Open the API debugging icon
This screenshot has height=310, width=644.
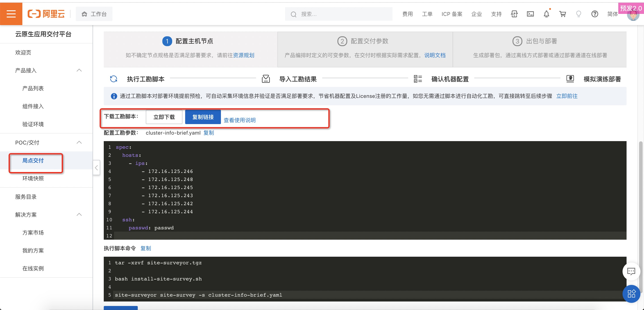click(x=514, y=14)
